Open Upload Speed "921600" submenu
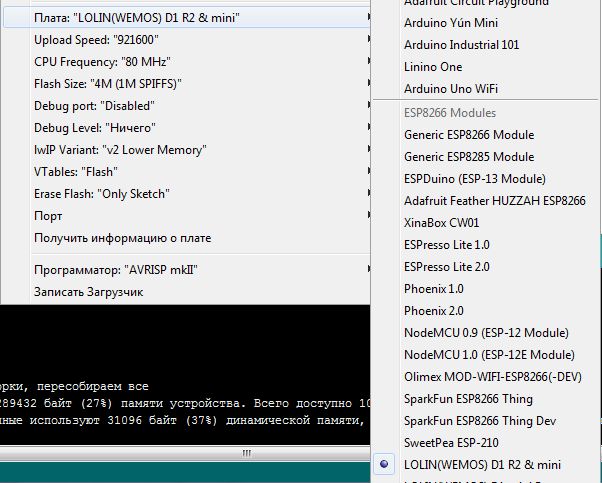 pos(187,40)
